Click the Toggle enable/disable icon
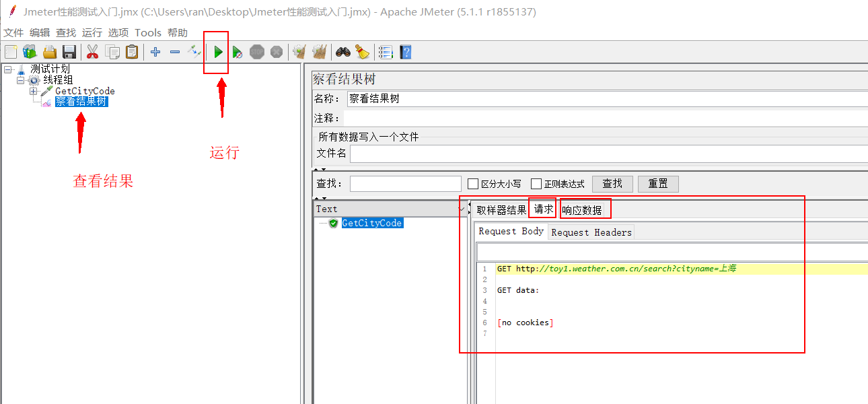Viewport: 868px width, 404px height. [194, 52]
